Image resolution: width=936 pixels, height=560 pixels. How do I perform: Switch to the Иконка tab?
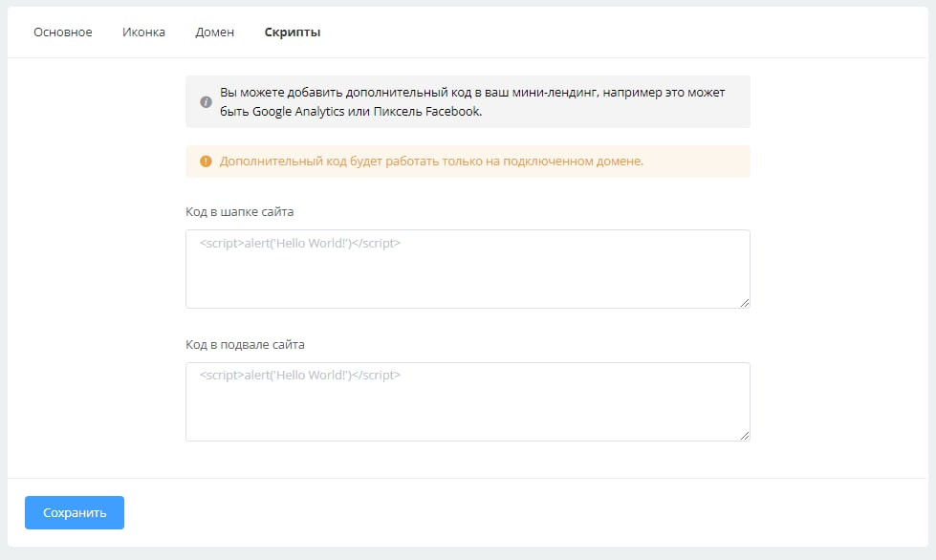tap(143, 32)
